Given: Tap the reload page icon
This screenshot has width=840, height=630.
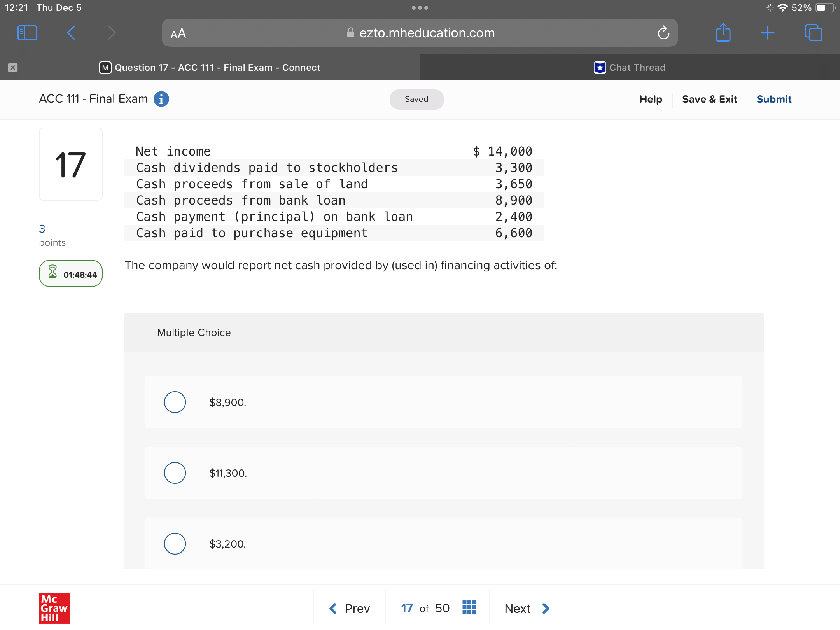Looking at the screenshot, I should [663, 33].
